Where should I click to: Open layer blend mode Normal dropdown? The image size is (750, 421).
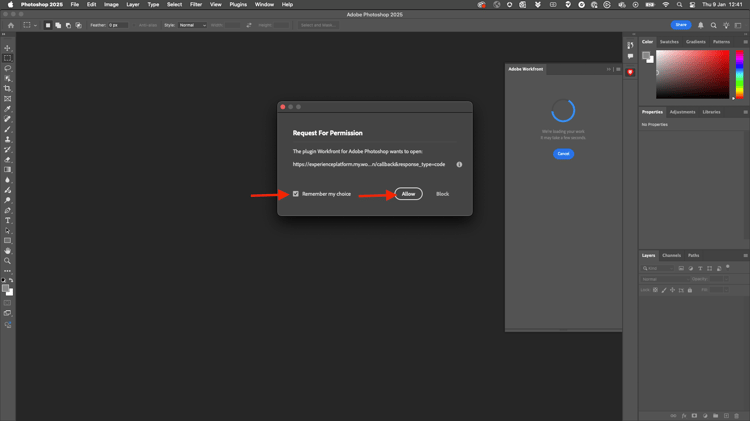pos(665,279)
